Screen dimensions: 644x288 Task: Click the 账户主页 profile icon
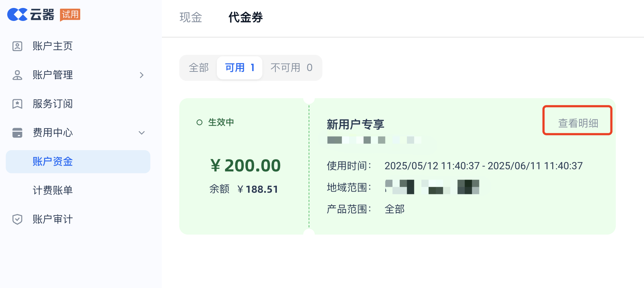(17, 46)
